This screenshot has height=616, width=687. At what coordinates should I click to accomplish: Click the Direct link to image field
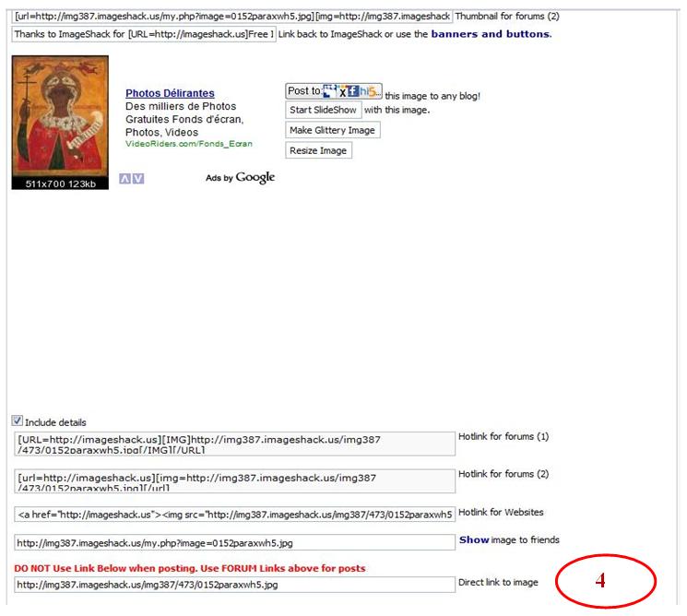(x=234, y=585)
